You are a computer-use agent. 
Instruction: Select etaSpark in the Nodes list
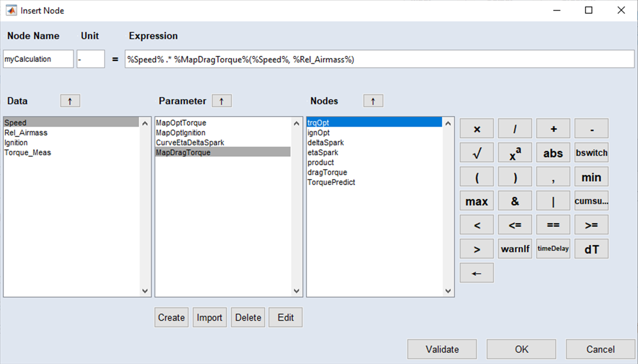tap(374, 152)
